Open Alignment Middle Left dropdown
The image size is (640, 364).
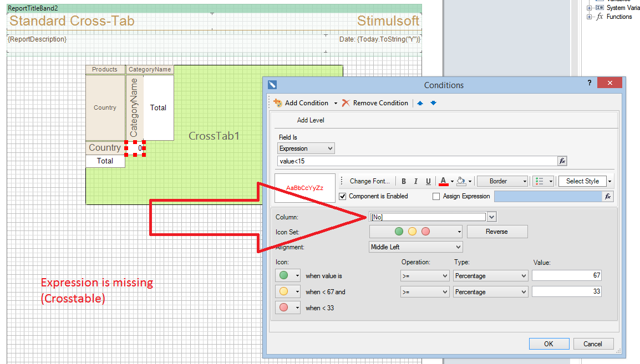click(x=415, y=247)
